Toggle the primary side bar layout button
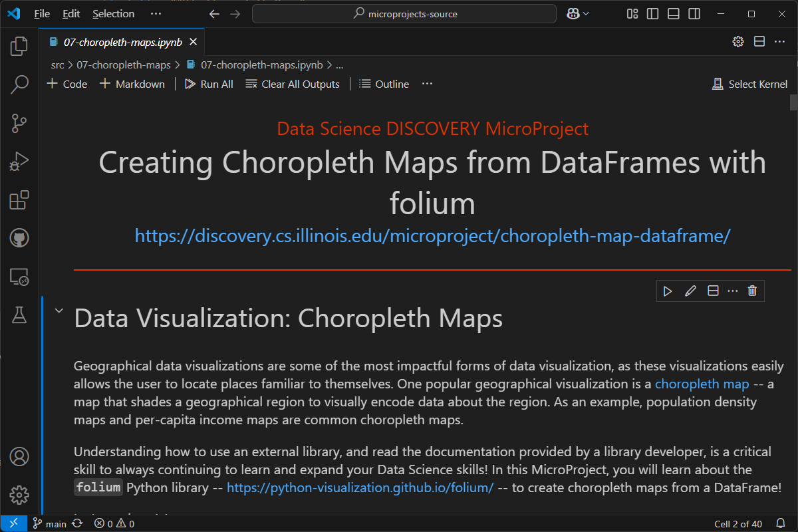This screenshot has width=798, height=532. click(x=652, y=14)
